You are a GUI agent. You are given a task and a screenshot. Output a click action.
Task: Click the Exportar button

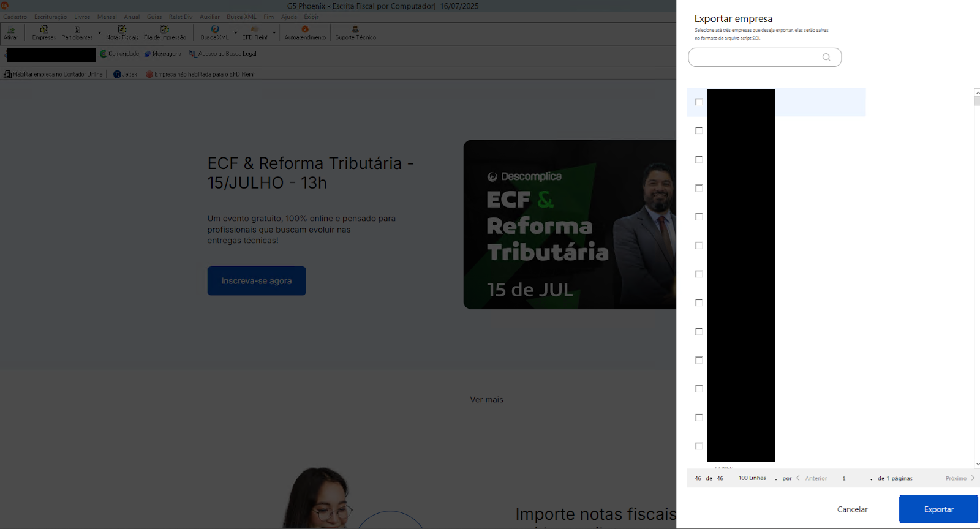938,509
